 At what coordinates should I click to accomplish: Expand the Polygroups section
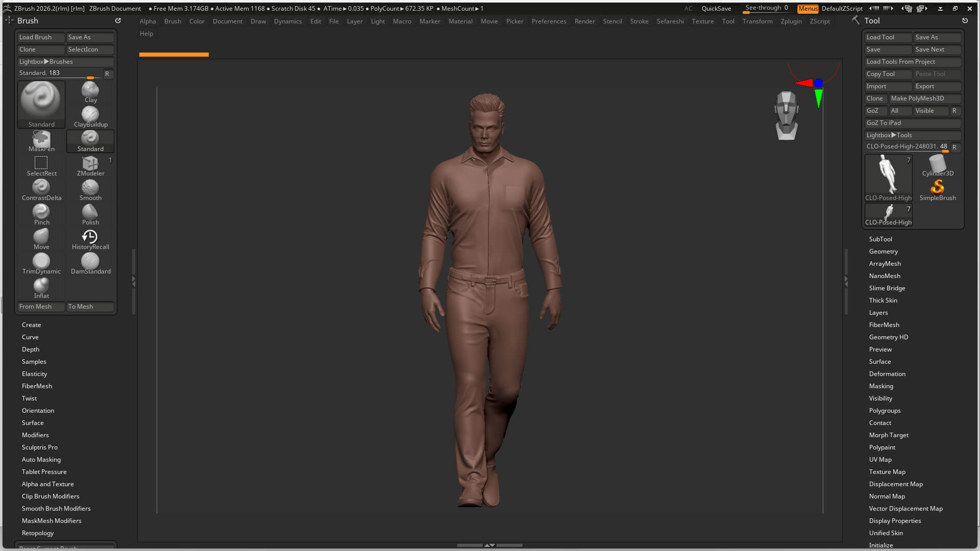click(x=885, y=411)
